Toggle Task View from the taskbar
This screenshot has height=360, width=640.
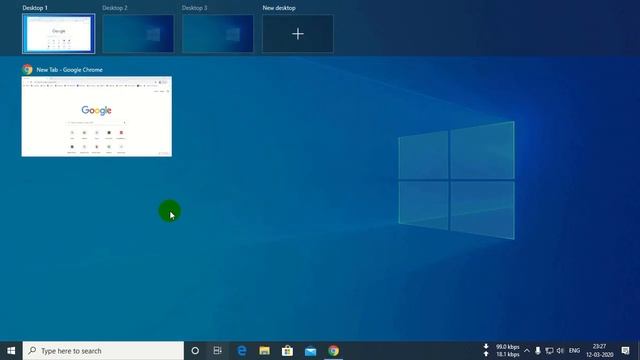tap(218, 351)
